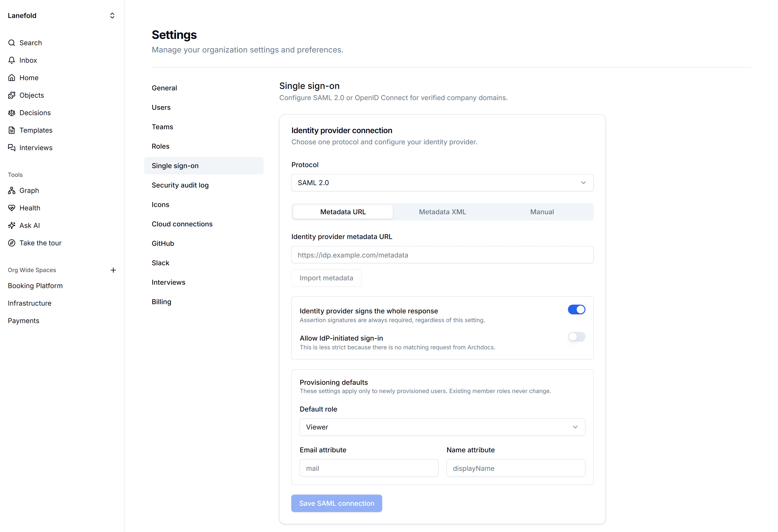Switch to the Metadata URL tab
Screen dimensions: 778x532
click(343, 212)
